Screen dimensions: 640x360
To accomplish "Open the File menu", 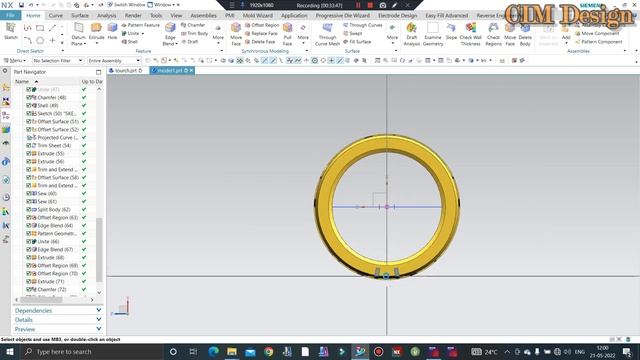I will [10, 15].
